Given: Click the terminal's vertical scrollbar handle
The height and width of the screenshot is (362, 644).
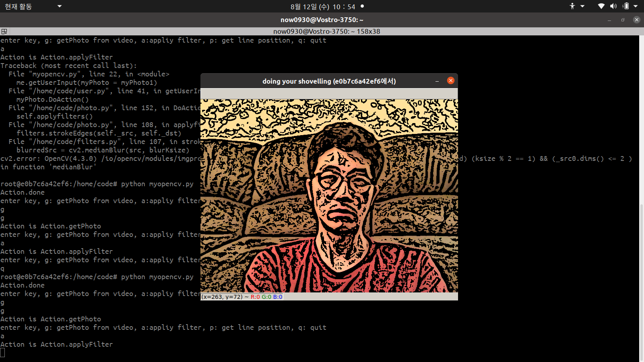Looking at the screenshot, I should [x=641, y=282].
